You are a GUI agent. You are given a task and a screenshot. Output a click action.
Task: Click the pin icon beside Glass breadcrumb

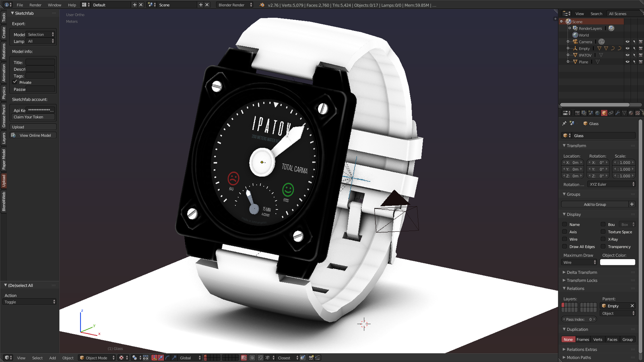564,123
